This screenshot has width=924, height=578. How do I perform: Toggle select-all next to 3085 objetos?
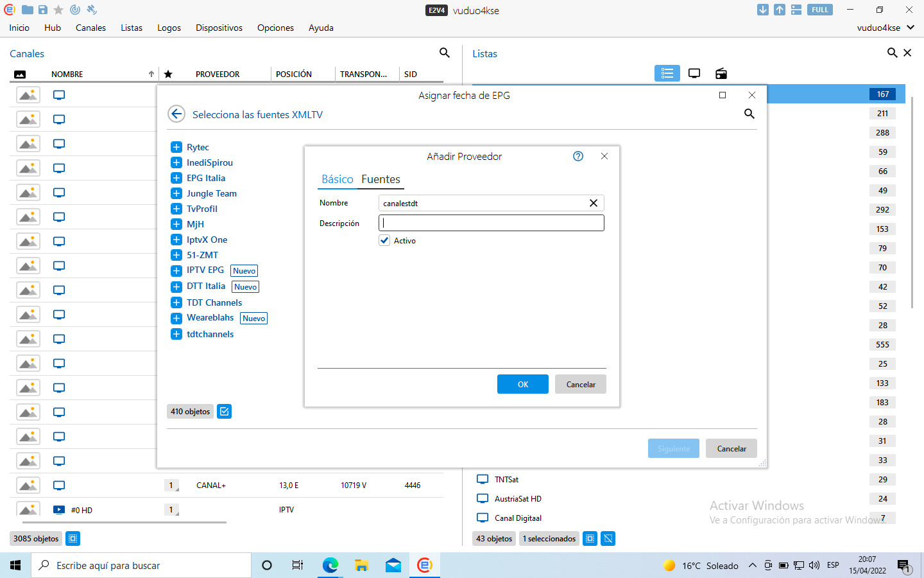coord(73,539)
